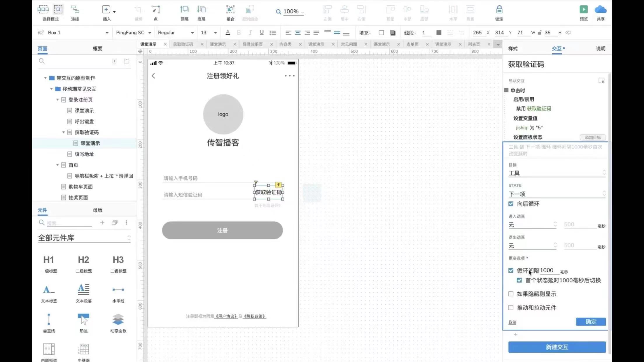Click the Lock icon in toolbar
The image size is (644, 362).
pyautogui.click(x=499, y=10)
